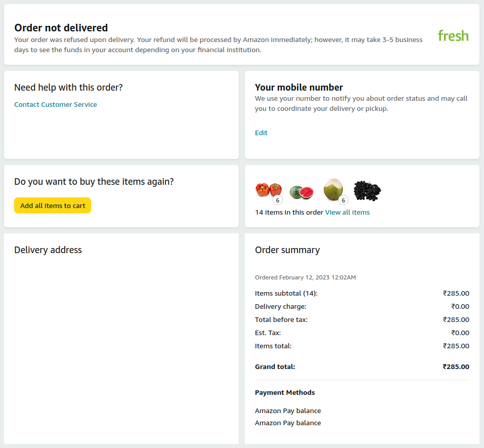
Task: Select the watermelon product thumbnail
Action: tap(301, 192)
